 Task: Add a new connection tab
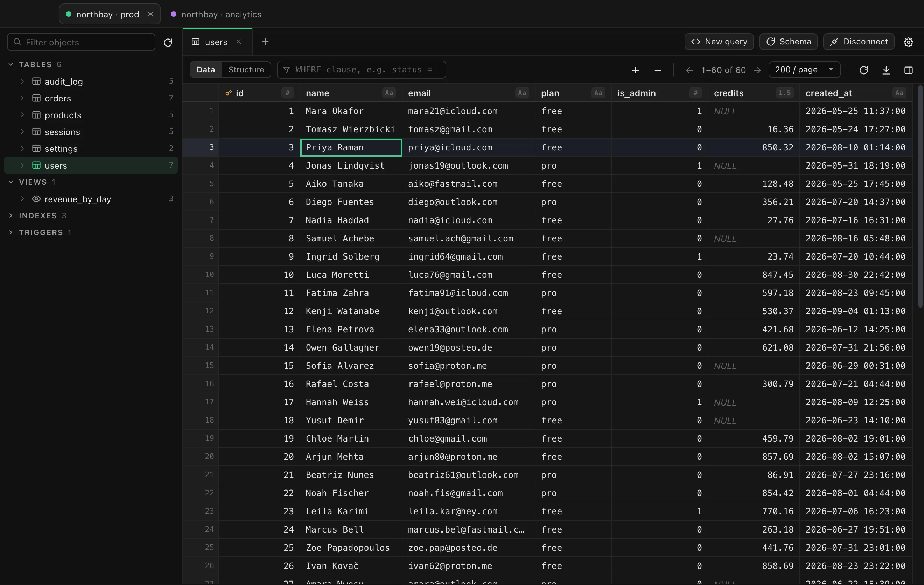[296, 14]
